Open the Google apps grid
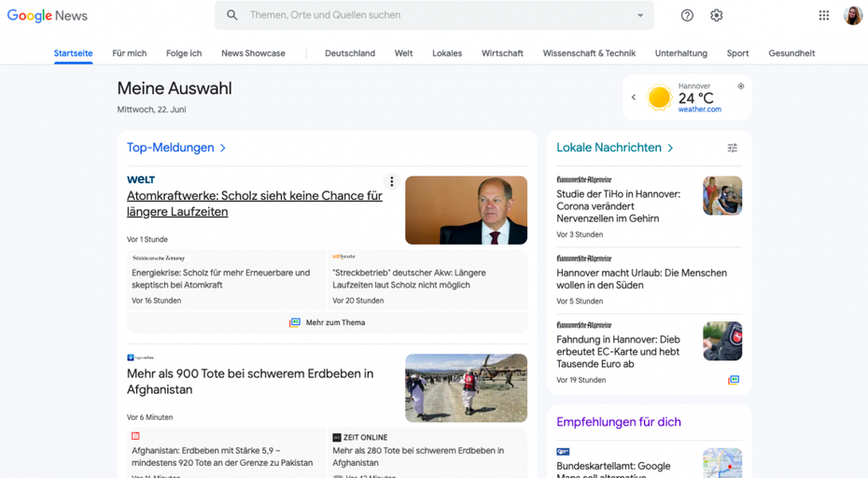The image size is (868, 478). tap(824, 16)
